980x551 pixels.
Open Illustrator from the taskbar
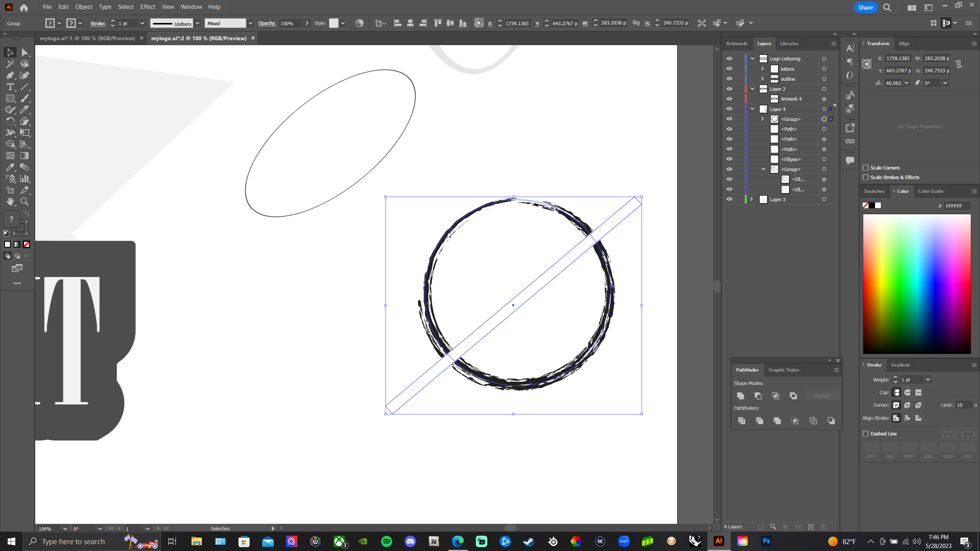(x=718, y=541)
